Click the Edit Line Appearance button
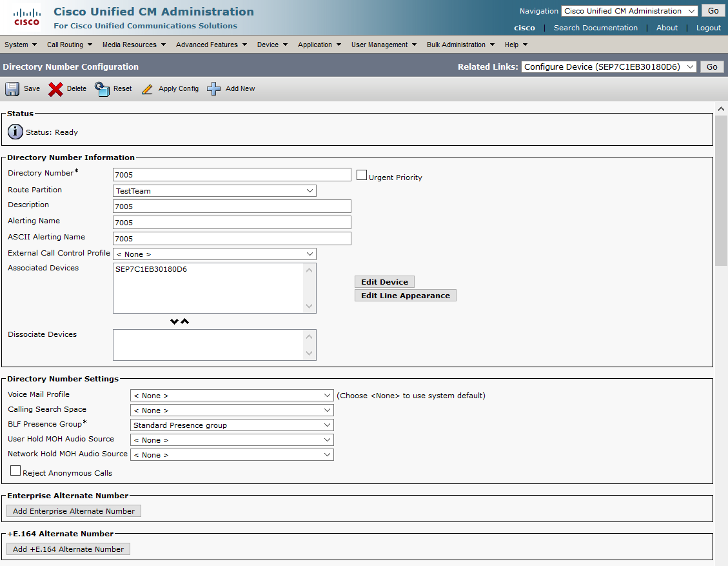The width and height of the screenshot is (728, 566). click(x=405, y=296)
